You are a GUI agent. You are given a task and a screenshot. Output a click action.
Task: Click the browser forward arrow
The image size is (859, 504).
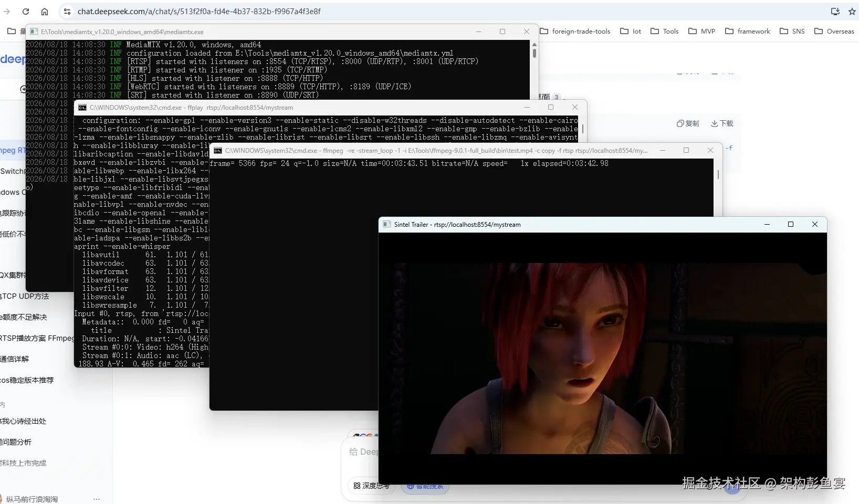click(7, 11)
